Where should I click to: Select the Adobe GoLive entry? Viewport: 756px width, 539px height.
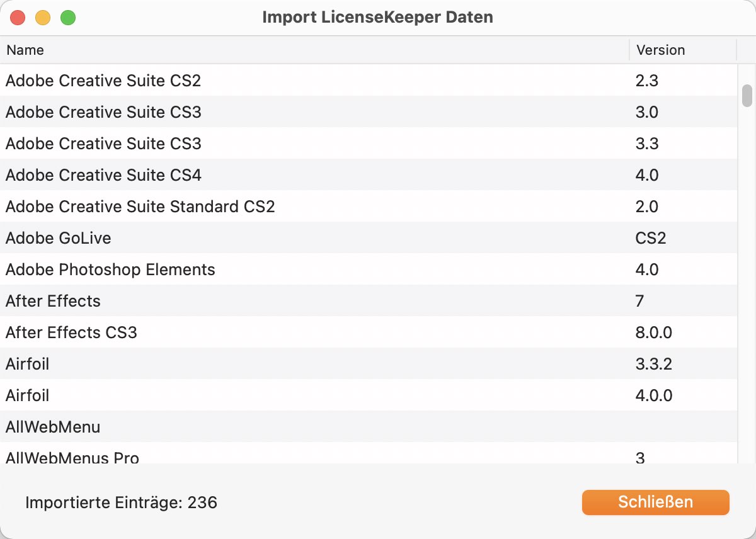[x=369, y=237]
